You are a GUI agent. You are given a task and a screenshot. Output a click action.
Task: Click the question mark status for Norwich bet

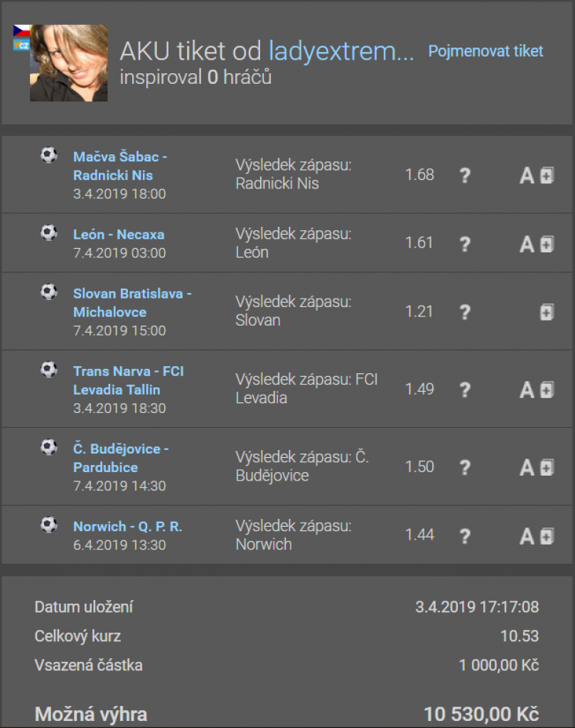click(x=465, y=536)
